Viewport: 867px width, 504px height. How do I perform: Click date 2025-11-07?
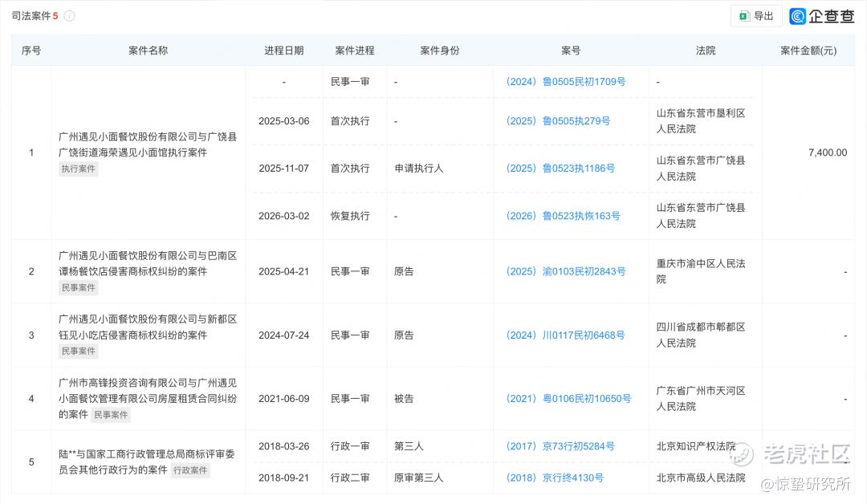pyautogui.click(x=283, y=169)
